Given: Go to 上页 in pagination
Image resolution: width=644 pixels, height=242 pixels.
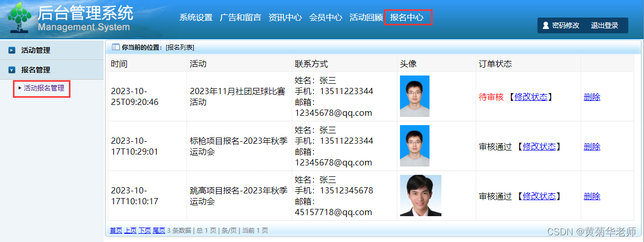Looking at the screenshot, I should (x=130, y=230).
